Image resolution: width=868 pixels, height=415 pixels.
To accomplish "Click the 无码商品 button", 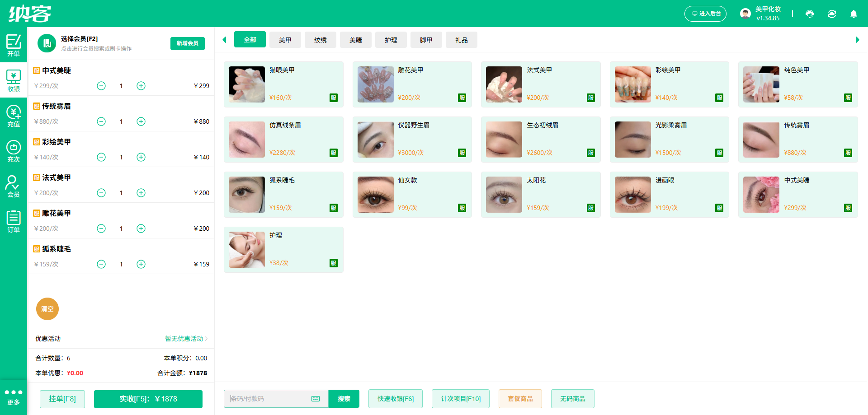I will pyautogui.click(x=573, y=399).
